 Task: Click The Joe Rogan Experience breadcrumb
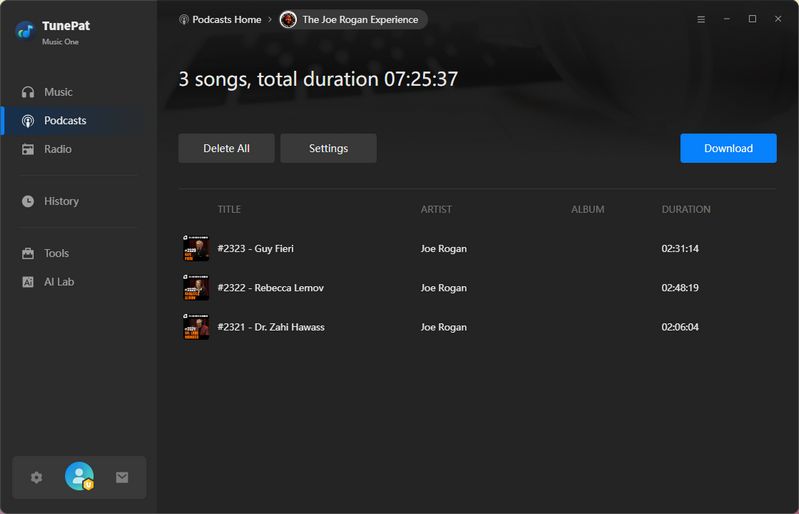tap(360, 19)
